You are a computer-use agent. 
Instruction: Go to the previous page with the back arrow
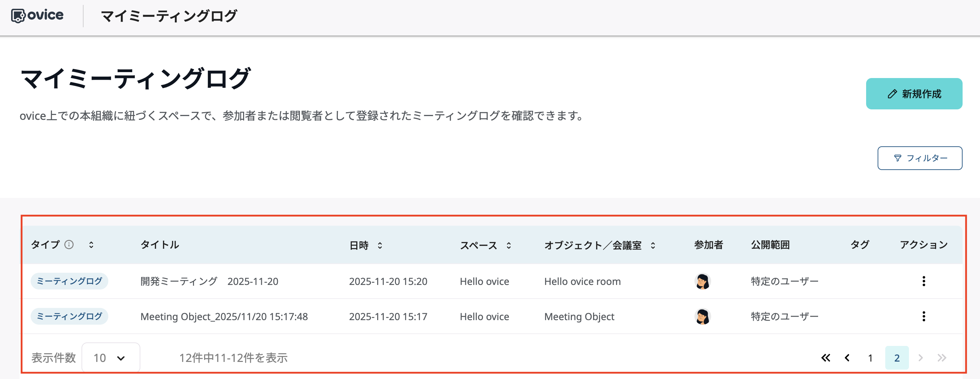point(848,358)
